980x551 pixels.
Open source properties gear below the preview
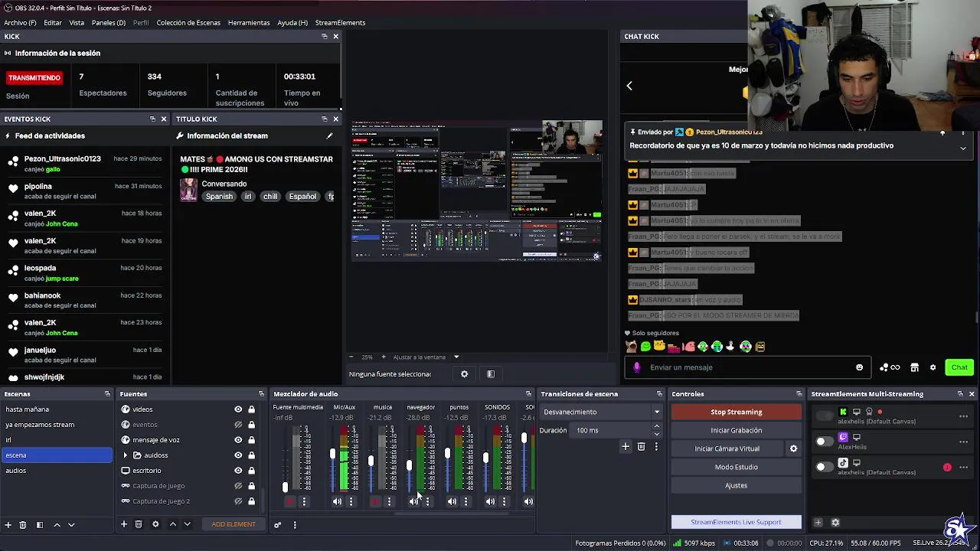click(464, 374)
